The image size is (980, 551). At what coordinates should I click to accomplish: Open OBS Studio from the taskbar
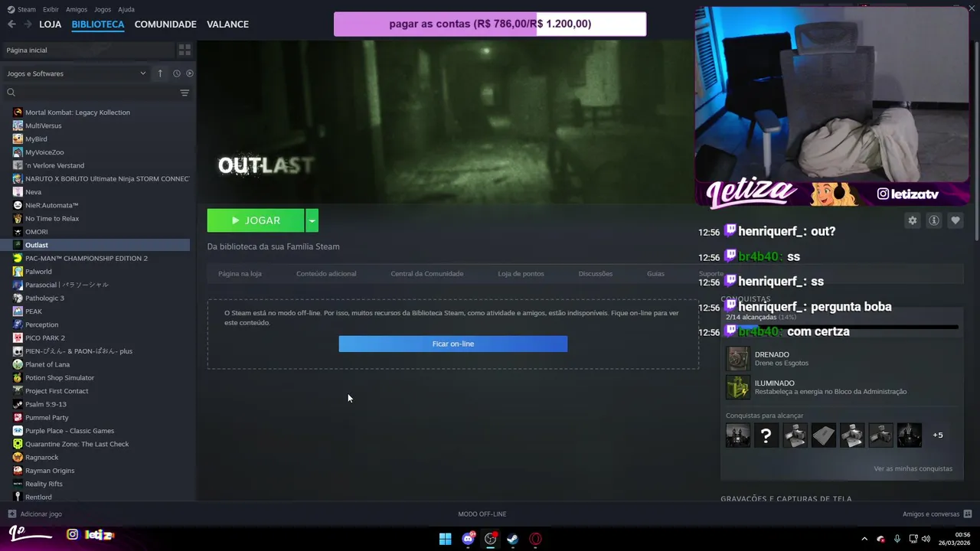point(491,539)
